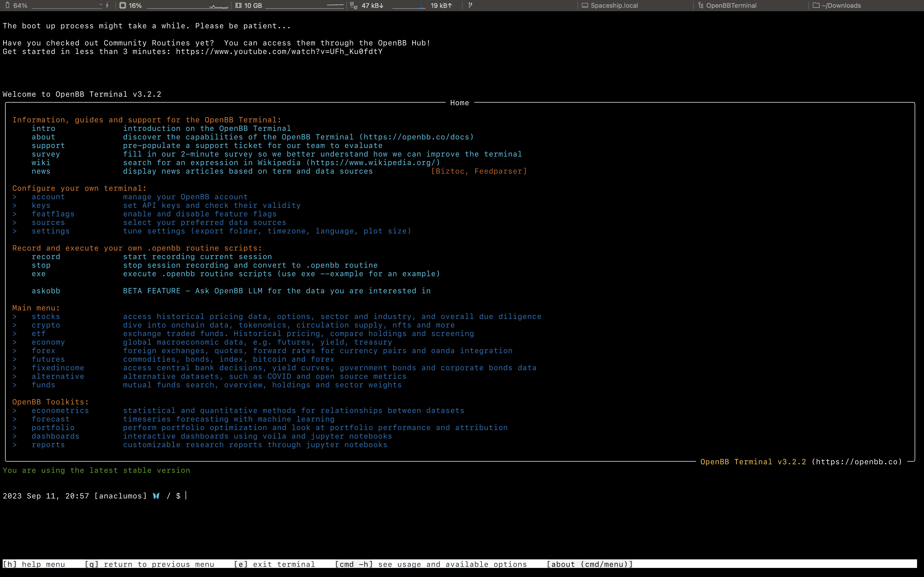Click the portfolio toolkit entry

53,428
